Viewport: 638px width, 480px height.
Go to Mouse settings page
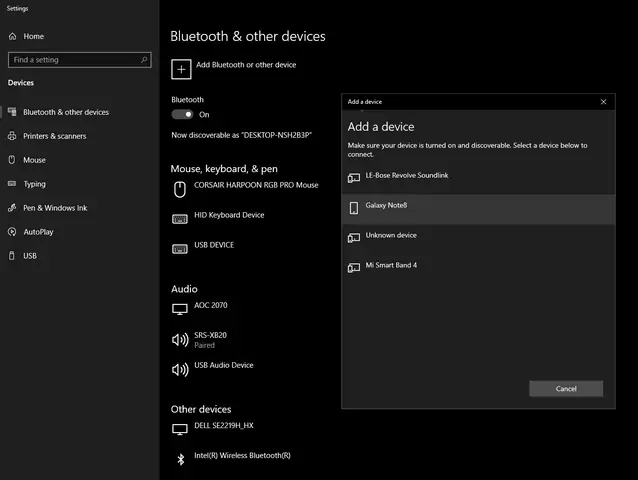pos(34,160)
